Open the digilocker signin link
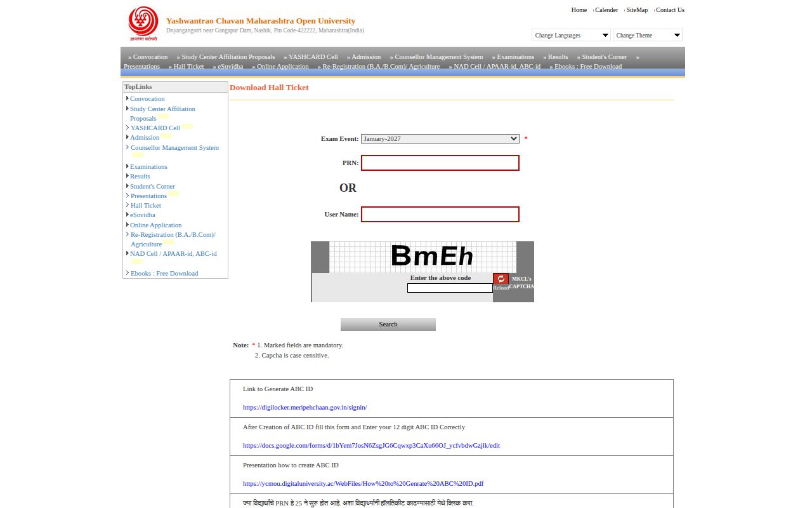 pyautogui.click(x=304, y=407)
